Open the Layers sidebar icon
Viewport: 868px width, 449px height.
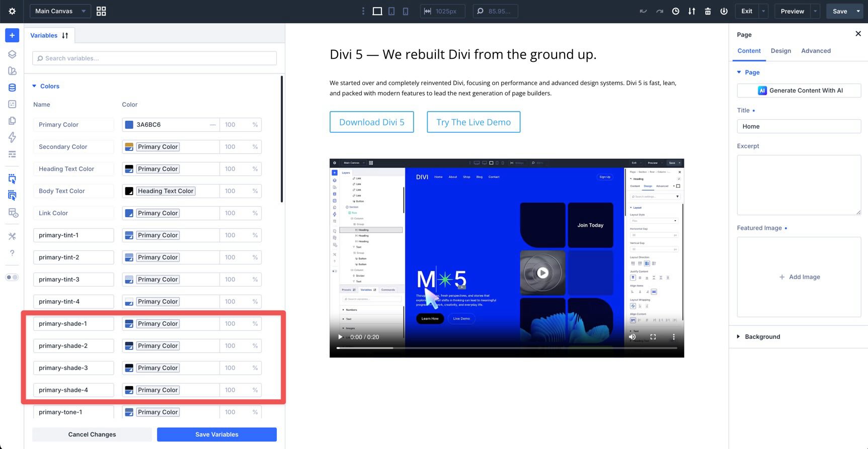12,54
